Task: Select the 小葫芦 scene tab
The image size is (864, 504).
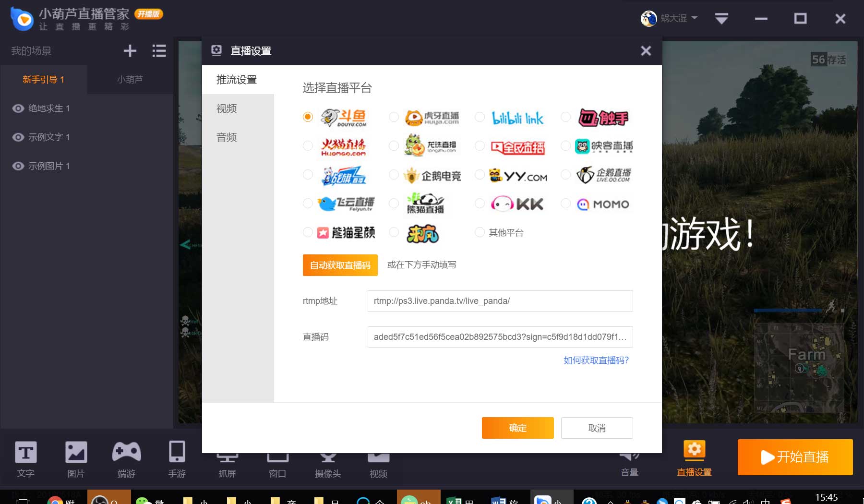Action: coord(130,80)
